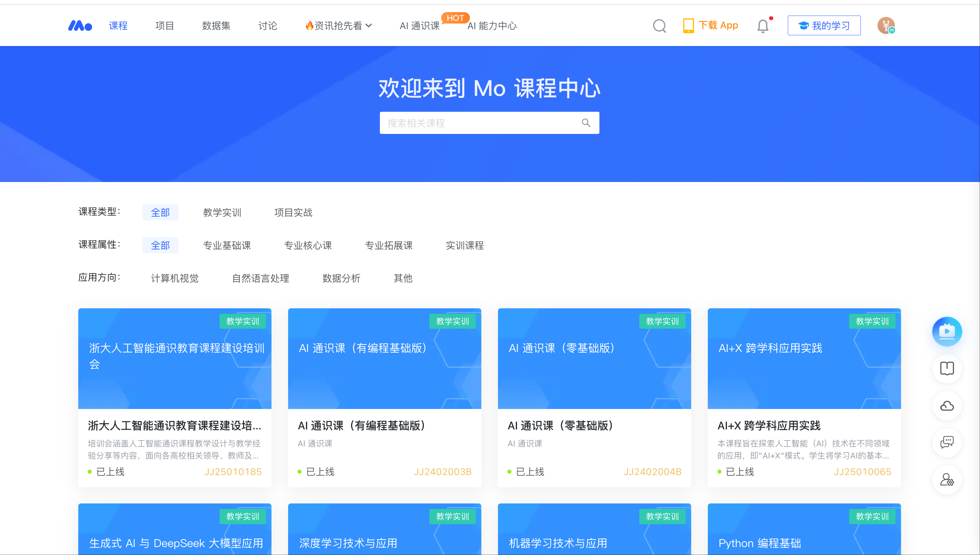Click the cloud icon in sidebar
Viewport: 980px width, 555px height.
tap(946, 406)
